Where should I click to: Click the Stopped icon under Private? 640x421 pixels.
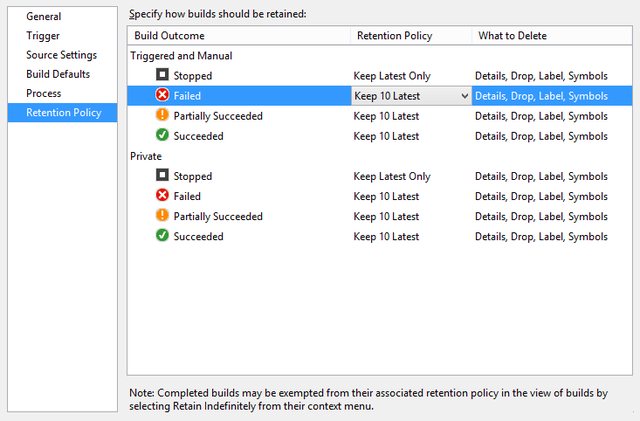tap(162, 175)
